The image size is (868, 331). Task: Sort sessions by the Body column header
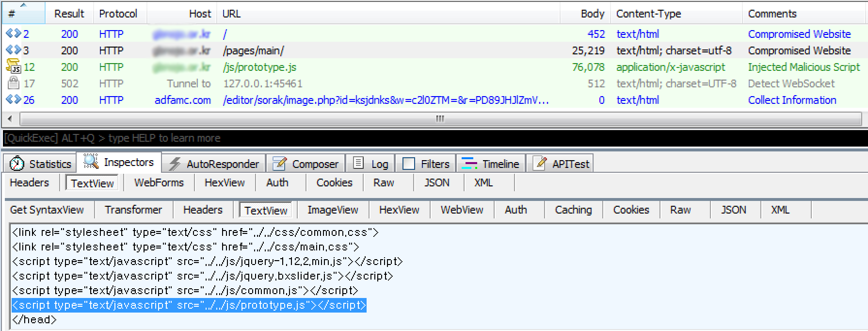coord(585,14)
